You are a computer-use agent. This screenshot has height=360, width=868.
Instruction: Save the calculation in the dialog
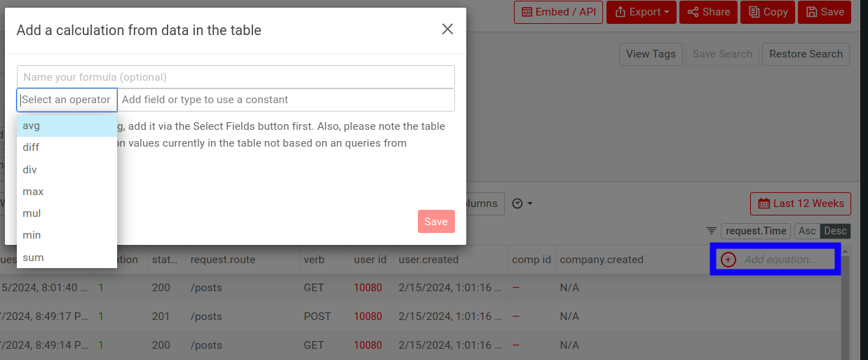click(x=436, y=222)
